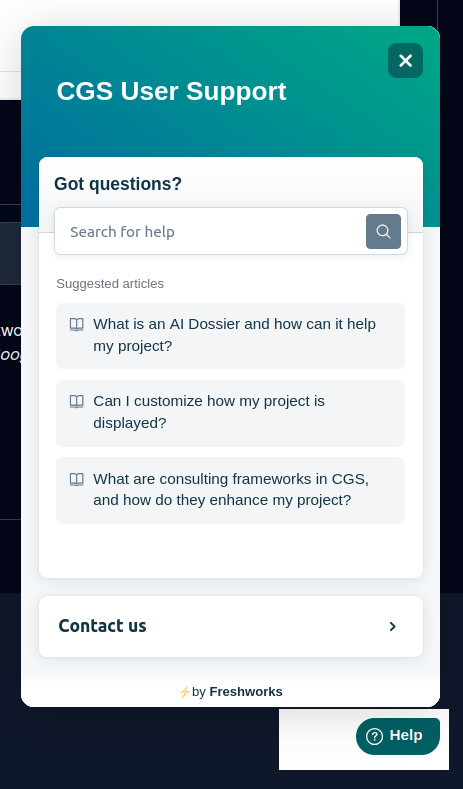The image size is (463, 789).
Task: Toggle the Help launcher button
Action: 398,736
